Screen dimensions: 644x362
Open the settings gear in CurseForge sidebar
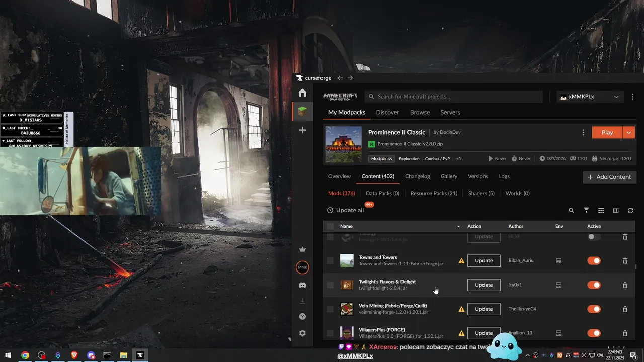(x=302, y=333)
